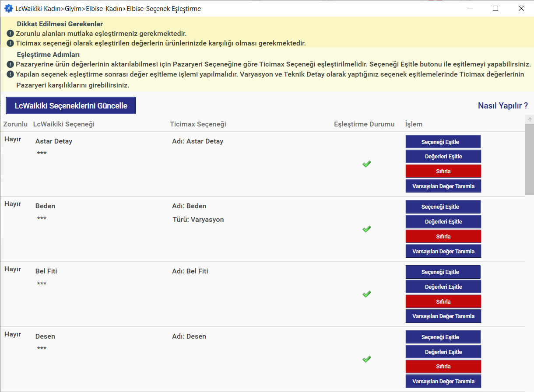The width and height of the screenshot is (534, 392).
Task: Click Seçeneği Eşitle for Bel Fiti row
Action: click(443, 272)
